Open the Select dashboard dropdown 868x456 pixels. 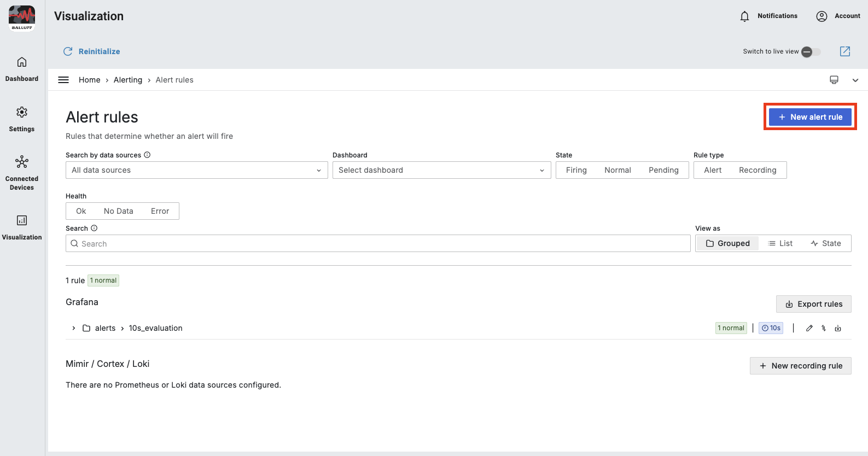point(441,170)
